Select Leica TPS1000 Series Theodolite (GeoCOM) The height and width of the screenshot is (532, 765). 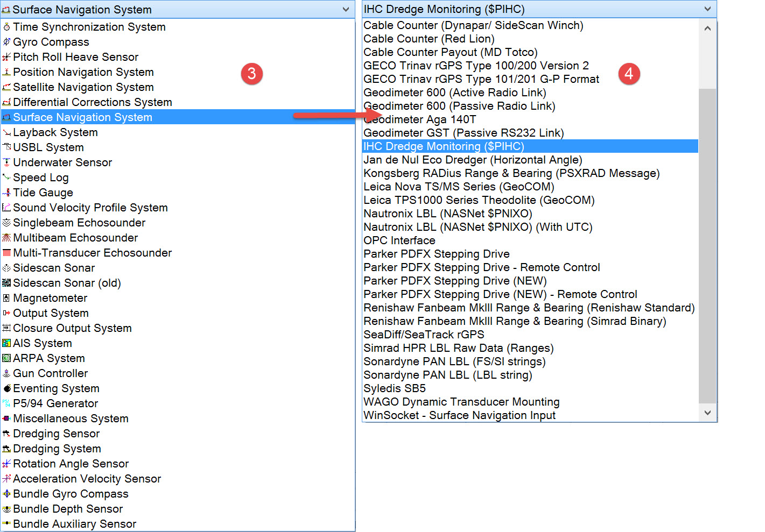tap(479, 200)
